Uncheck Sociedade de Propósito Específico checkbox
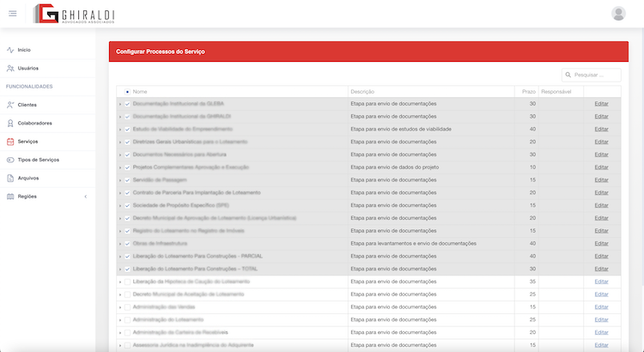The height and width of the screenshot is (352, 644). (127, 206)
